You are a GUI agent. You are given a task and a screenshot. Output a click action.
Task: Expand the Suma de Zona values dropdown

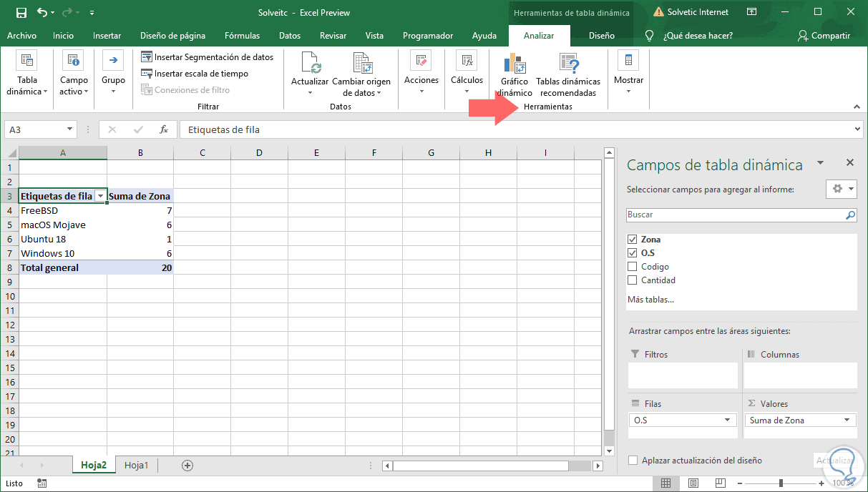pos(847,420)
